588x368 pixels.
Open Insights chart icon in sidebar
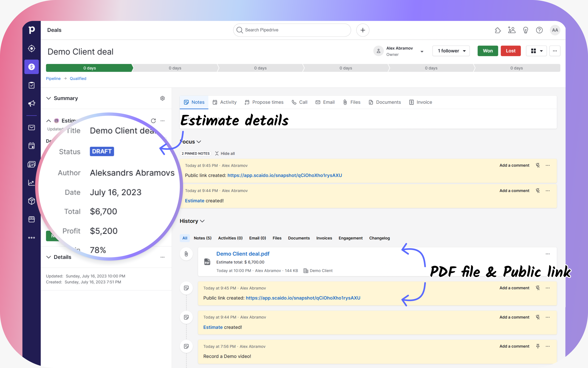coord(32,183)
